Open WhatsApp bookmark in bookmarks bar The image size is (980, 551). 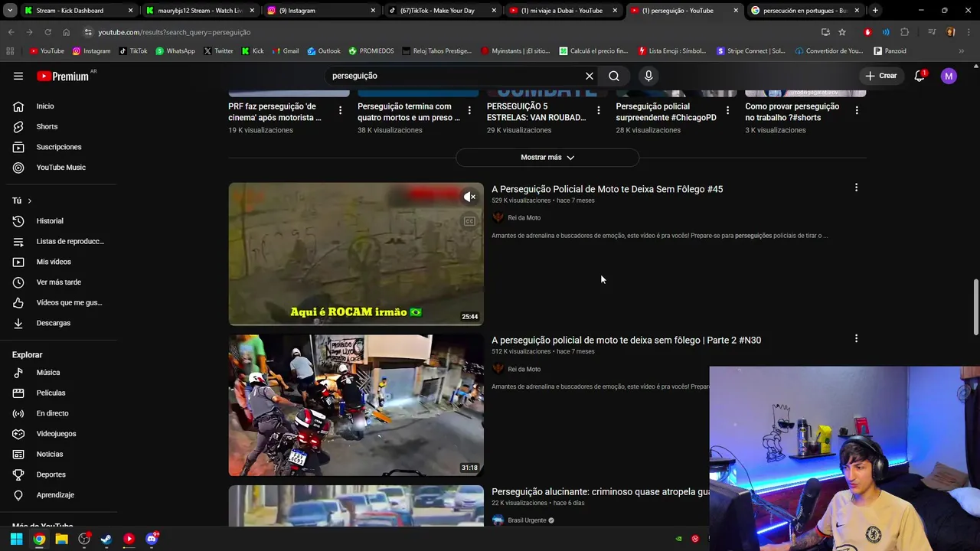[x=175, y=51]
